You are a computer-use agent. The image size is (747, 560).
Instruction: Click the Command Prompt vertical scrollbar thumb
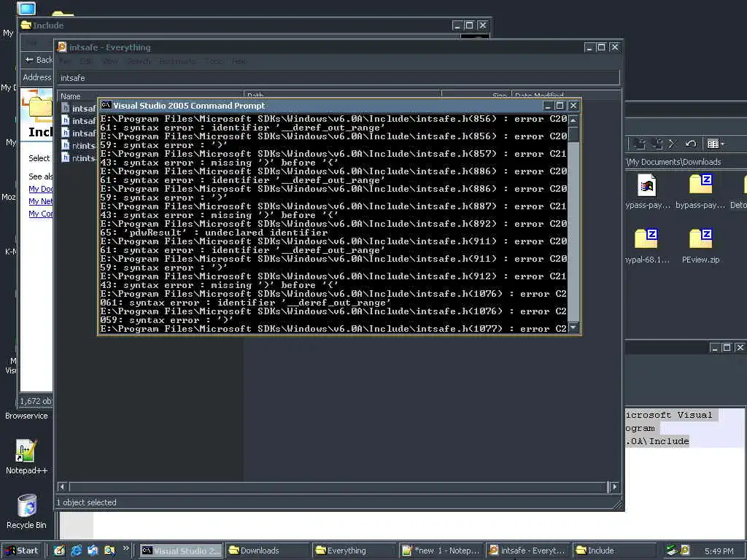click(x=573, y=134)
